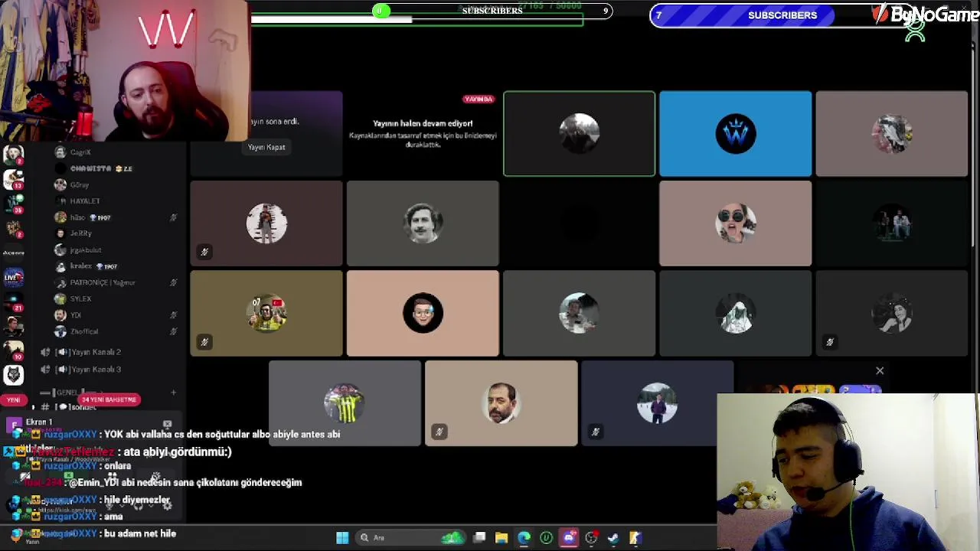The image size is (980, 551).
Task: Stop streaming Ekran 1 via its screen icon
Action: [x=167, y=423]
